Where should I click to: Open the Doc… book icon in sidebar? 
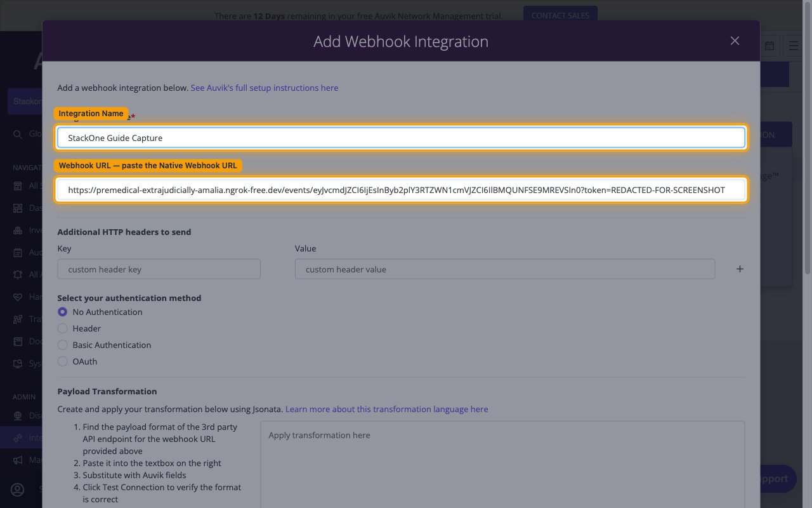click(18, 342)
